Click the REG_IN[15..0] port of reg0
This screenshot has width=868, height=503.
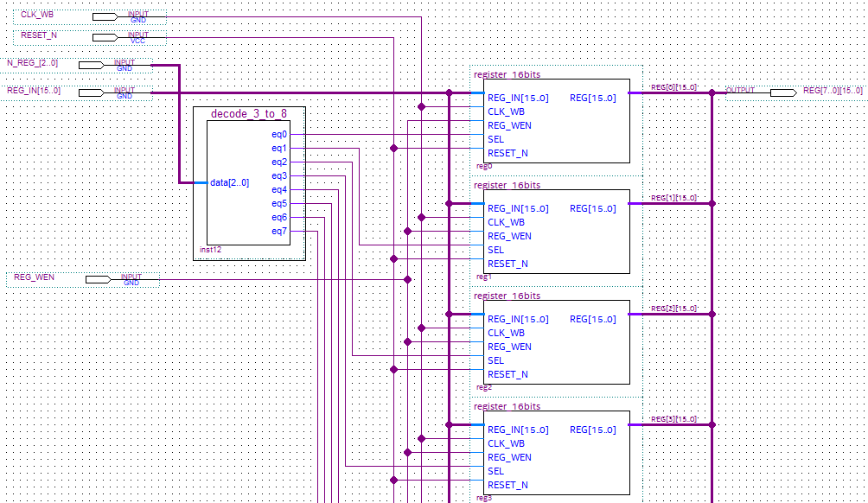click(x=518, y=98)
